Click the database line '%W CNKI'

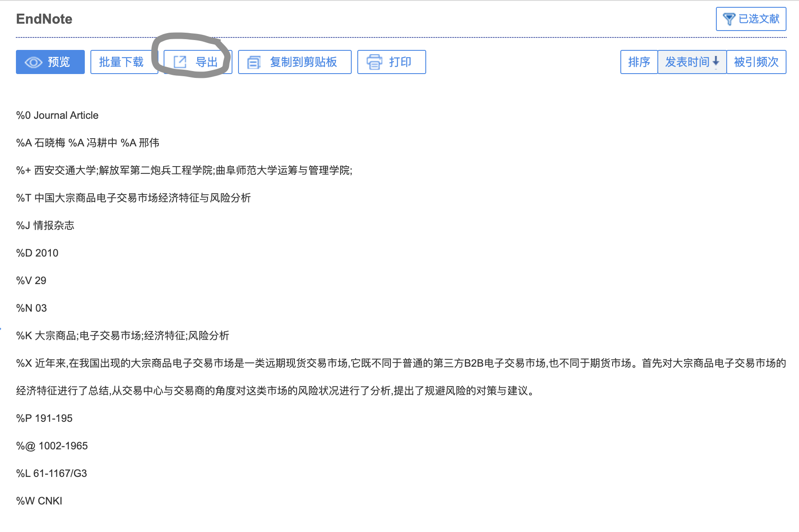pyautogui.click(x=39, y=501)
